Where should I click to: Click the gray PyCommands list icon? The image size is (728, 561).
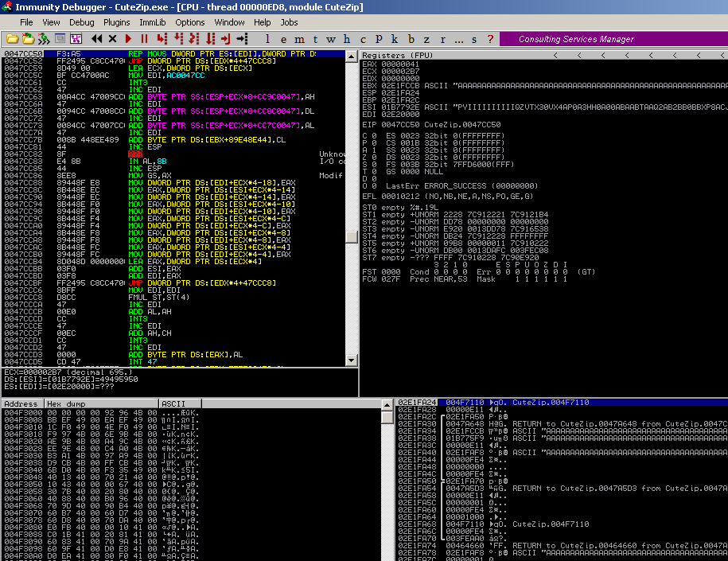(60, 39)
